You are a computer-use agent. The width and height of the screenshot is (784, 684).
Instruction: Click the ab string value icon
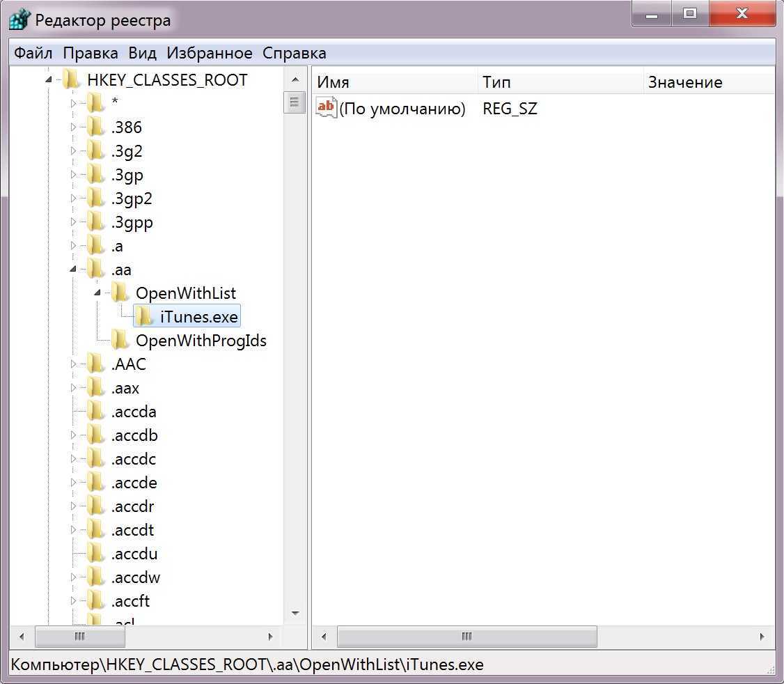(x=326, y=108)
